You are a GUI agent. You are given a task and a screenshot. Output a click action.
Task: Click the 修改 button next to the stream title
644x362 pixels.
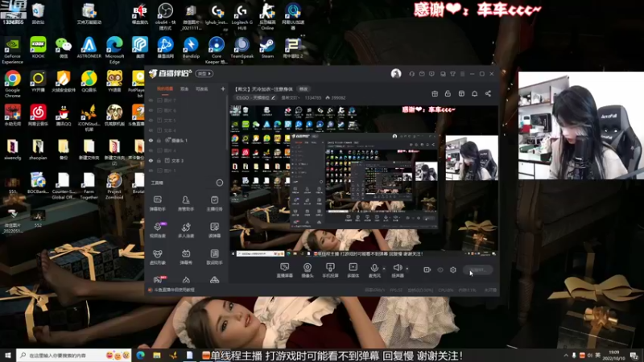(303, 88)
